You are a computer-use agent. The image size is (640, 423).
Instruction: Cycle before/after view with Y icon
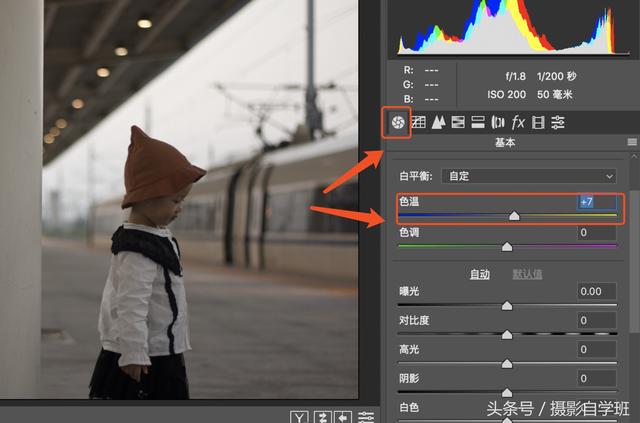pyautogui.click(x=299, y=417)
